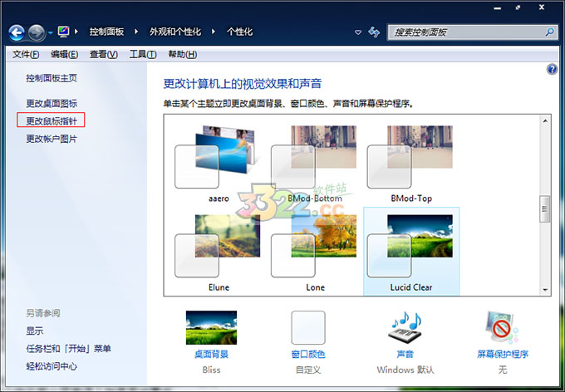565x392 pixels.
Task: Open the 工具(T) menu
Action: [143, 55]
